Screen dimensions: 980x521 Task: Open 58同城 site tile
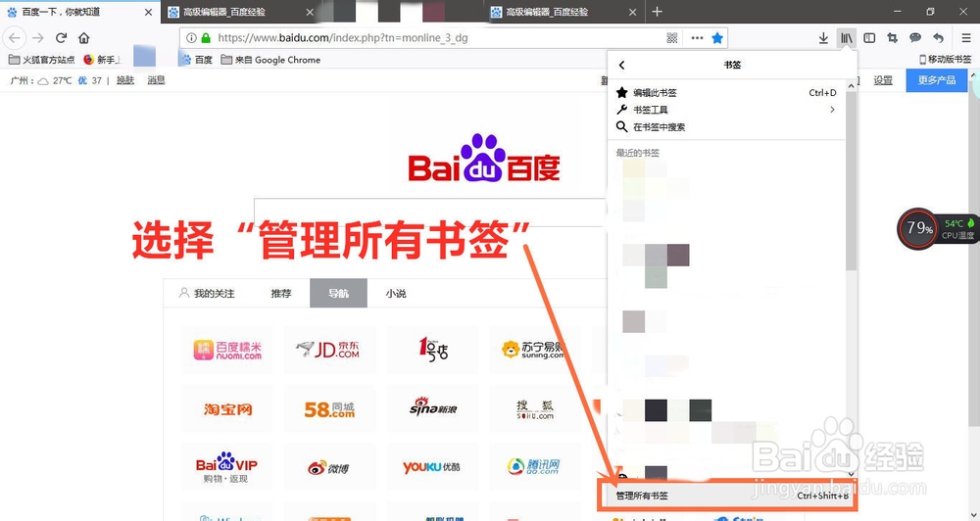pos(329,409)
